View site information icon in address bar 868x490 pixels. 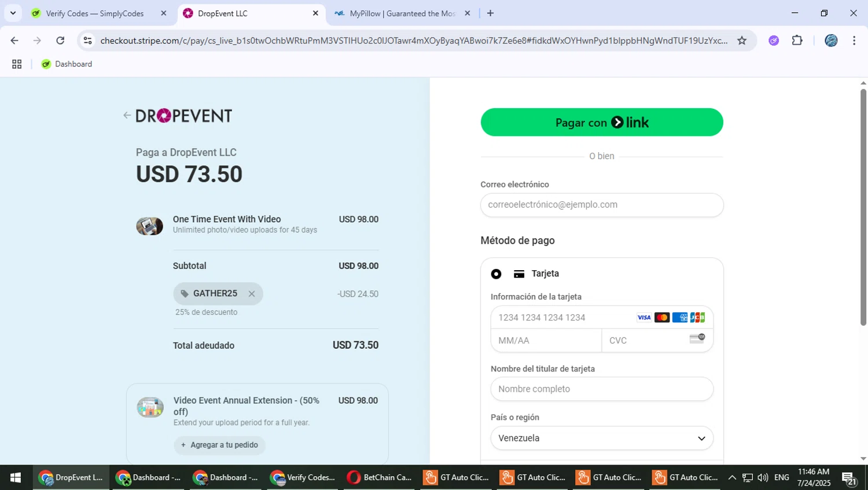[88, 40]
